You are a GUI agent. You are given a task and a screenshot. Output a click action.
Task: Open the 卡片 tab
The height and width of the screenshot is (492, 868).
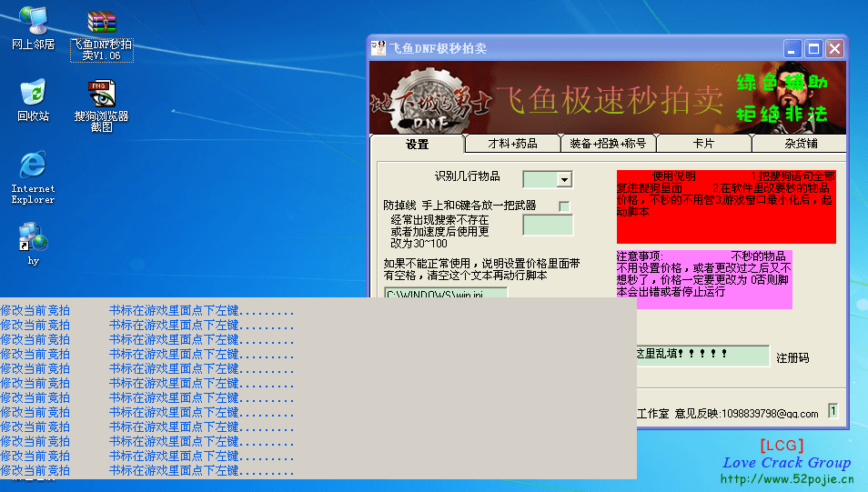pyautogui.click(x=703, y=144)
